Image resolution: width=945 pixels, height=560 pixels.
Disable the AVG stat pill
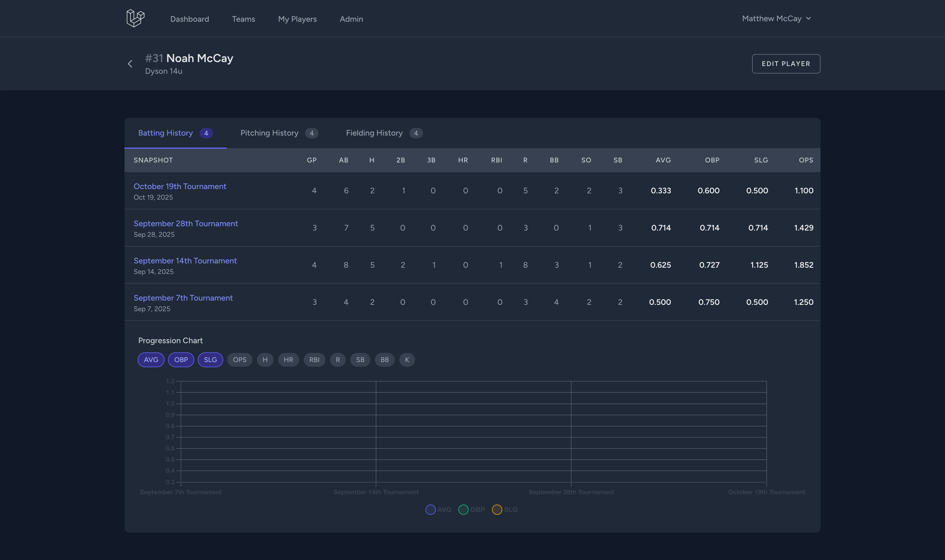(x=151, y=360)
